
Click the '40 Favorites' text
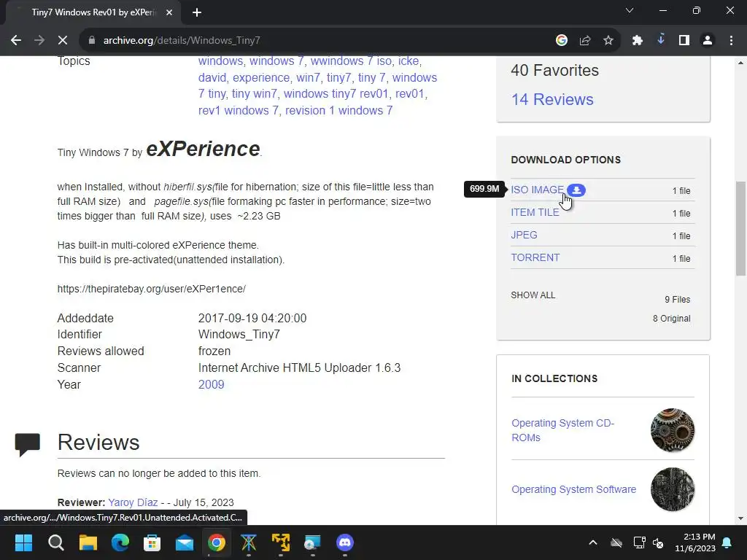(x=554, y=71)
